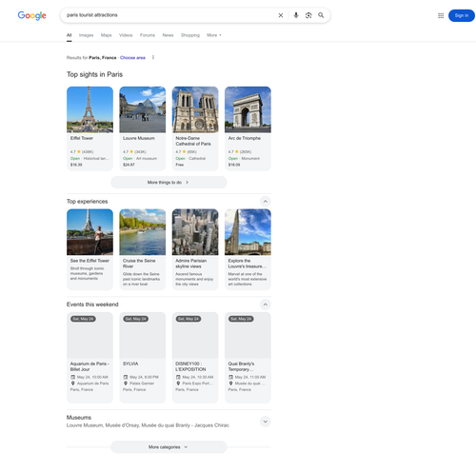Image resolution: width=476 pixels, height=472 pixels.
Task: Open the Eiffel Tower photo thumbnail
Action: click(89, 109)
